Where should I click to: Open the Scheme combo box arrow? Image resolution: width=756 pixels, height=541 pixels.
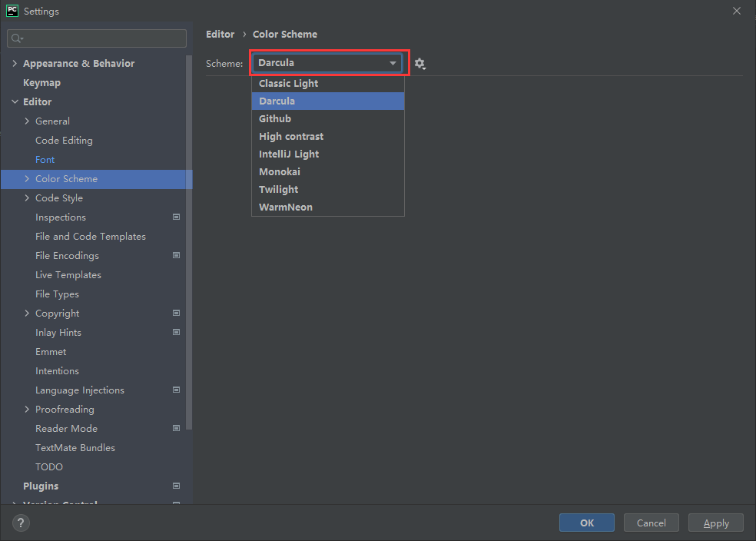[393, 63]
